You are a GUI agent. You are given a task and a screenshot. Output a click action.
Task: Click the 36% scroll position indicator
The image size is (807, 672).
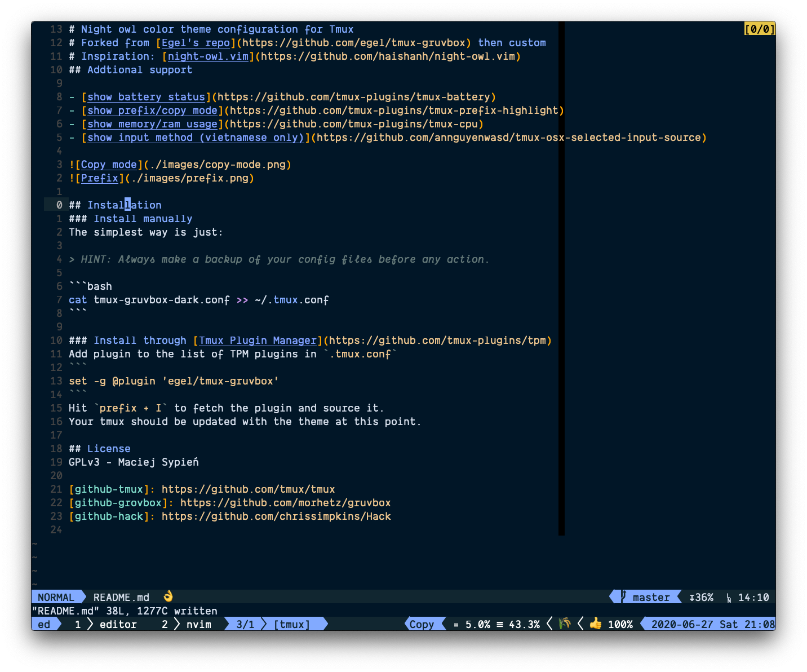701,598
